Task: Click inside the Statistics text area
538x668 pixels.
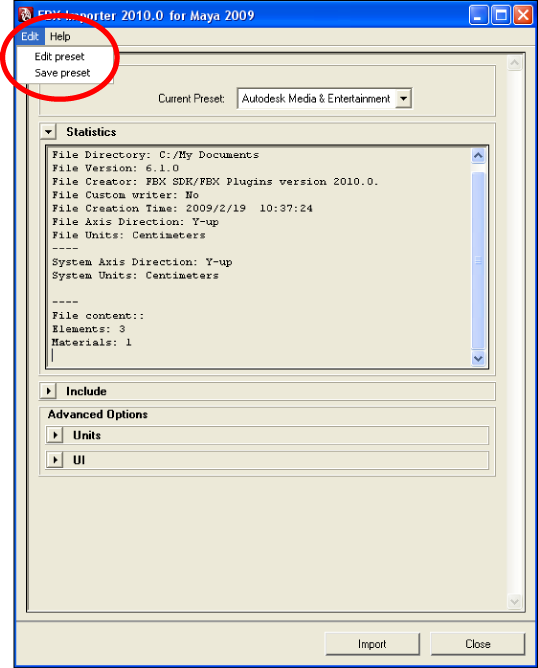Action: coord(260,257)
